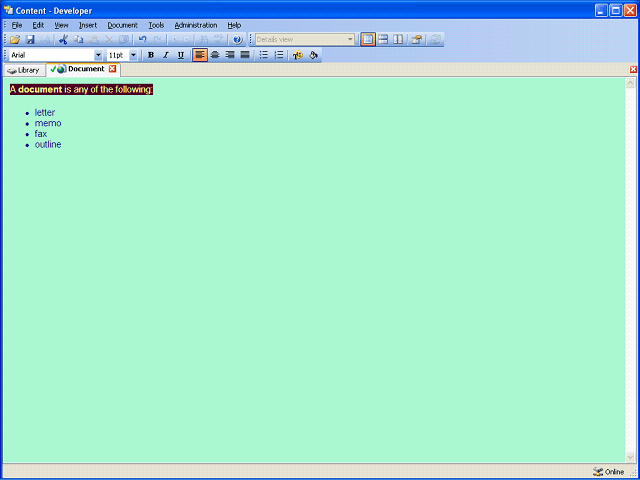640x480 pixels.
Task: Open the Arial font dropdown arrow
Action: (x=98, y=55)
